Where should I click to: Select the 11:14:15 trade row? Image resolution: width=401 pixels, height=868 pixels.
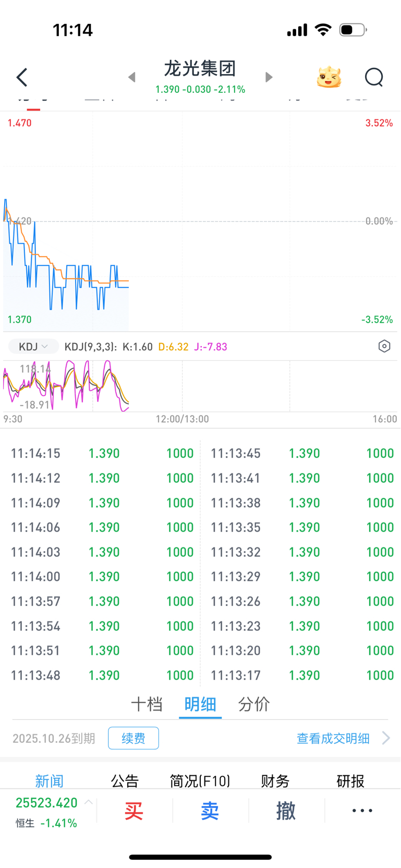point(102,454)
